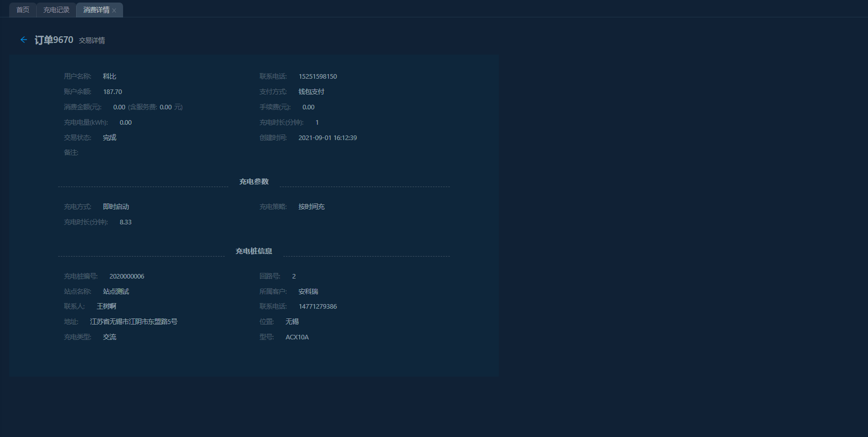
Task: Open the 充电记录 tab
Action: click(56, 10)
